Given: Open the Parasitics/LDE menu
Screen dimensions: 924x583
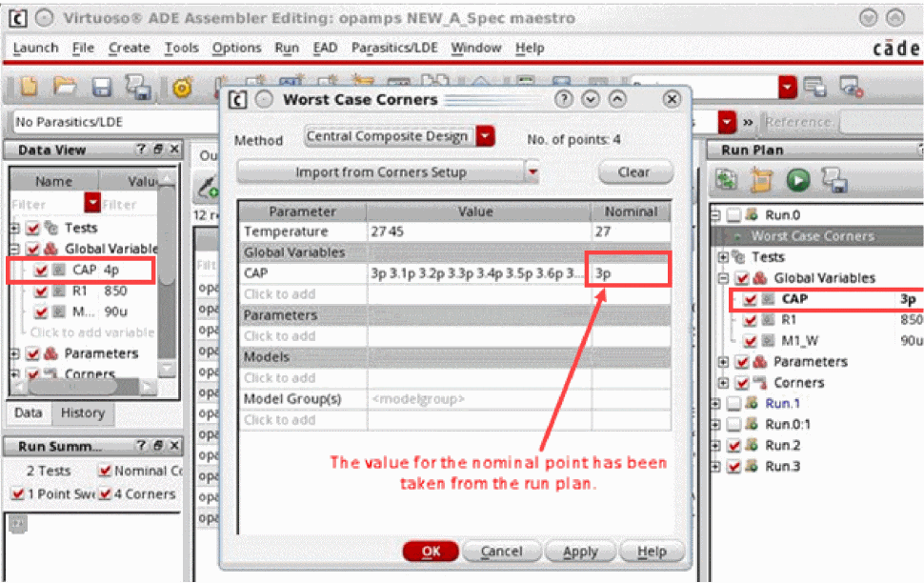Looking at the screenshot, I should [394, 48].
